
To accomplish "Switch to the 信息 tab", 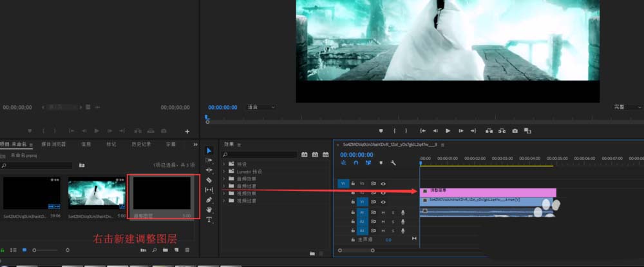I will 86,144.
